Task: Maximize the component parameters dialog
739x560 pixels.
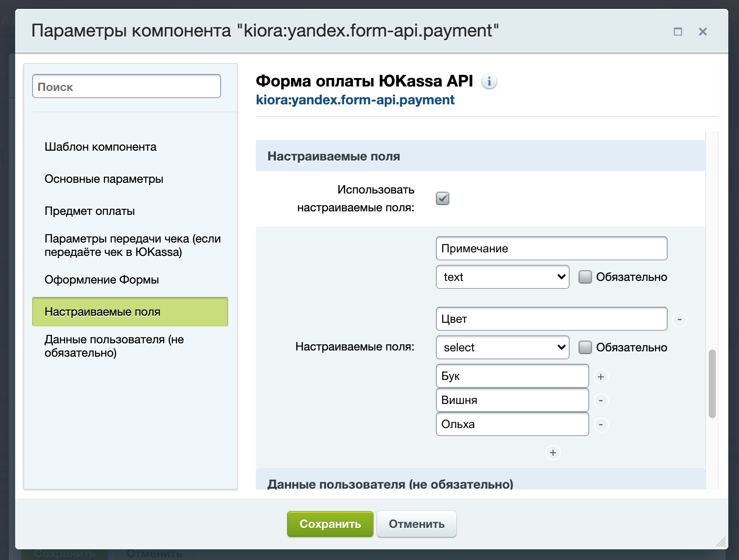Action: [677, 32]
